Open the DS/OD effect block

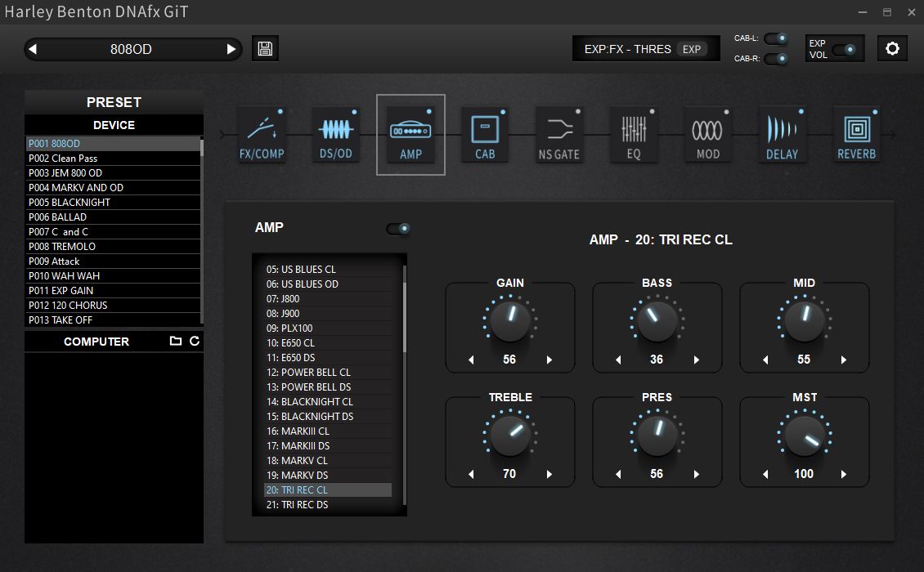click(x=336, y=136)
